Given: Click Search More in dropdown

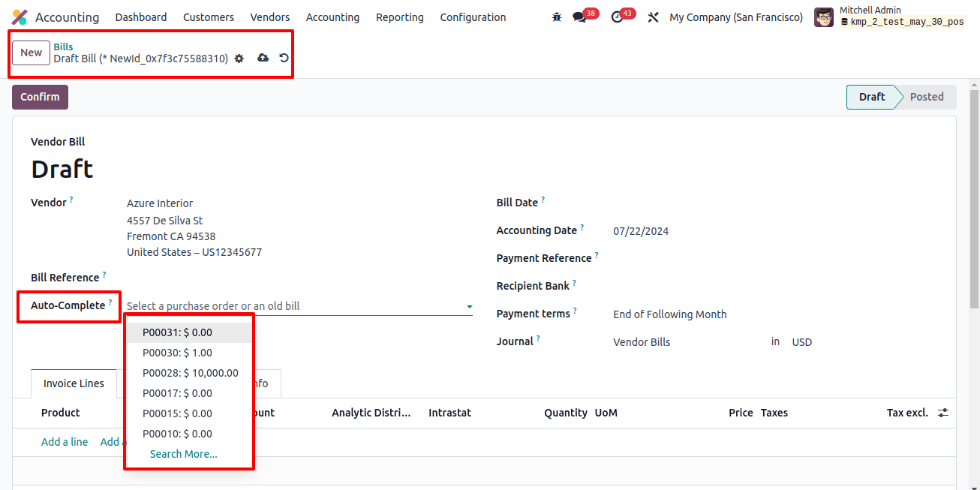Looking at the screenshot, I should pyautogui.click(x=184, y=454).
